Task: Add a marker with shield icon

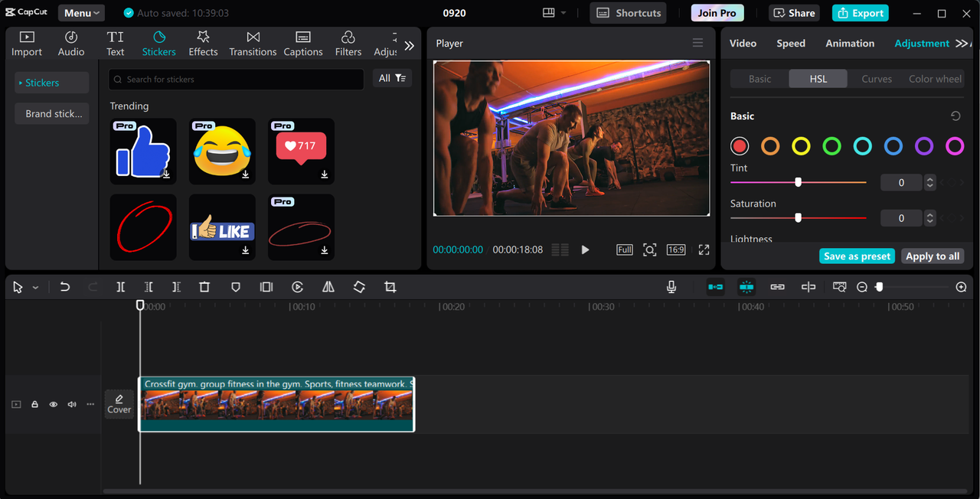Action: [x=236, y=287]
